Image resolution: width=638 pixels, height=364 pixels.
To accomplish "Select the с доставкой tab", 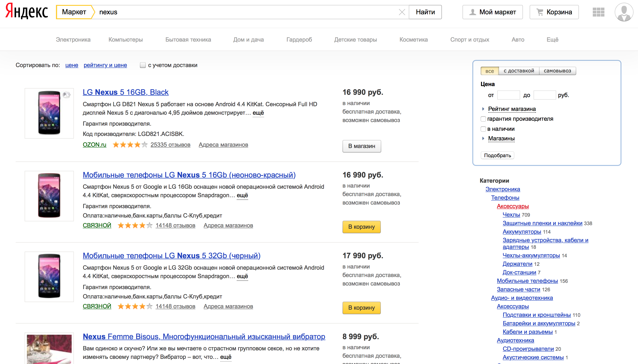I will click(519, 71).
